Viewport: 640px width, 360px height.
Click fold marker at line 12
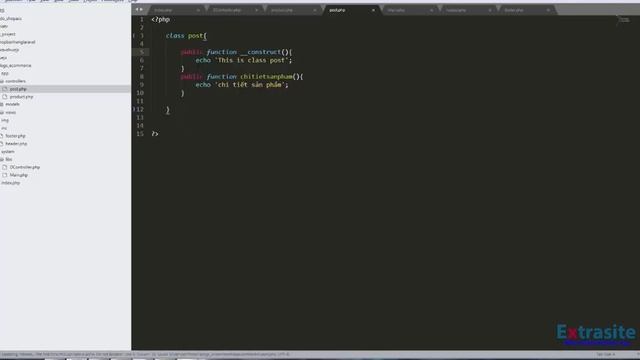(134, 109)
